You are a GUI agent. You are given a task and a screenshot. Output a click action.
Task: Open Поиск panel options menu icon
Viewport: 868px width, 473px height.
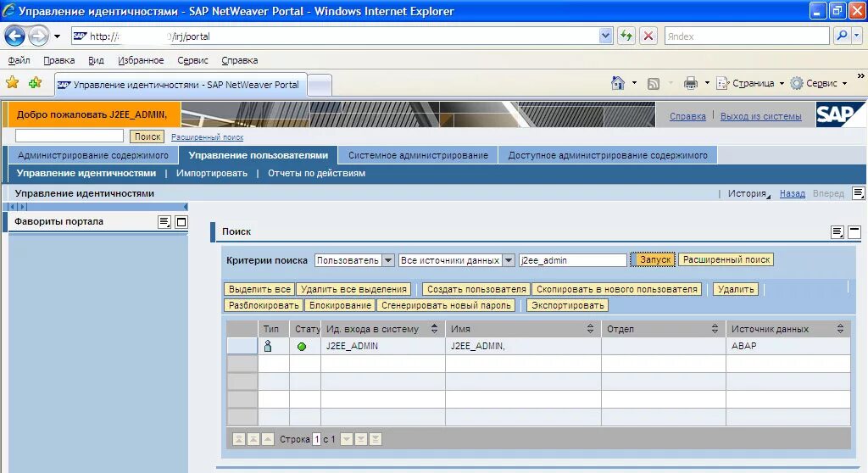(837, 232)
